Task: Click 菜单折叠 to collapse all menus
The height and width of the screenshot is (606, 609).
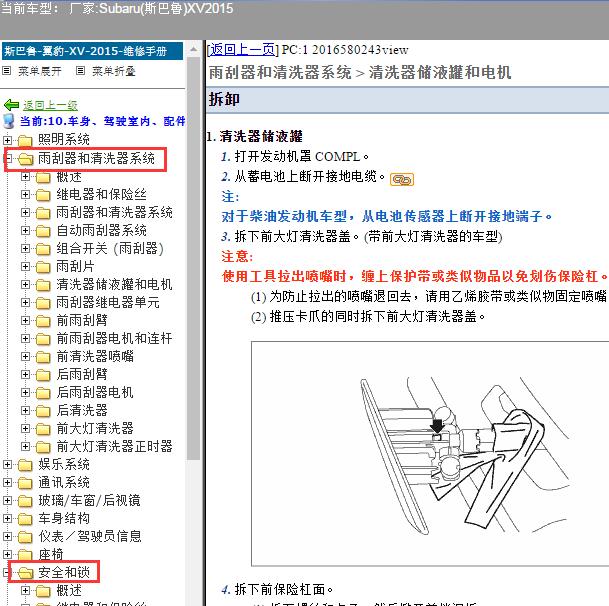Action: coord(113,71)
